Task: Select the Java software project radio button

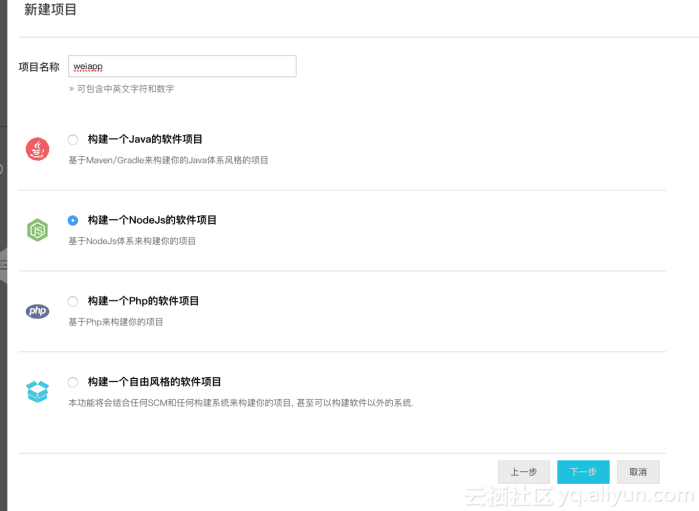Action: 73,140
